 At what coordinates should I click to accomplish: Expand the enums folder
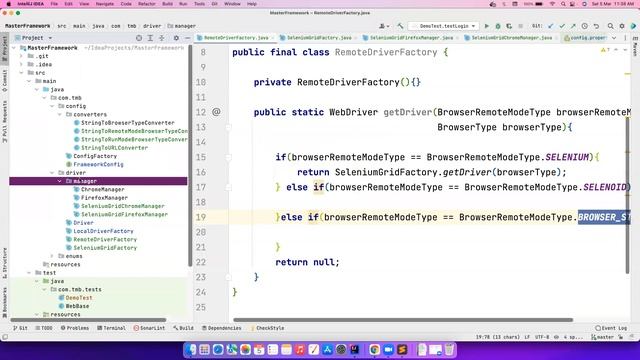(x=52, y=256)
